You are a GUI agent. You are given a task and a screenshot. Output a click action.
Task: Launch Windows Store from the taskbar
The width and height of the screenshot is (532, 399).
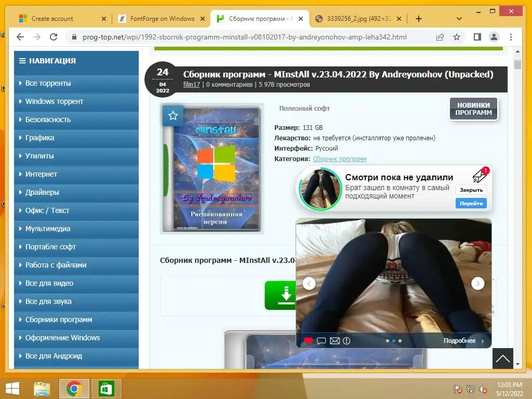click(x=106, y=389)
